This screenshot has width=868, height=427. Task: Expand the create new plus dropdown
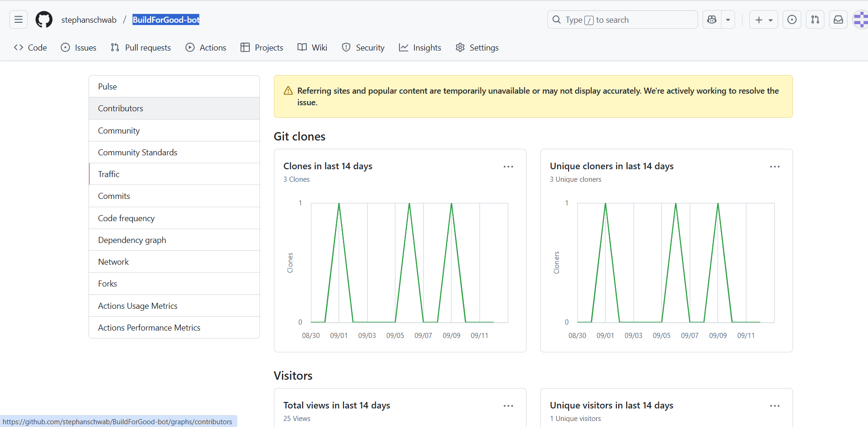(x=763, y=19)
